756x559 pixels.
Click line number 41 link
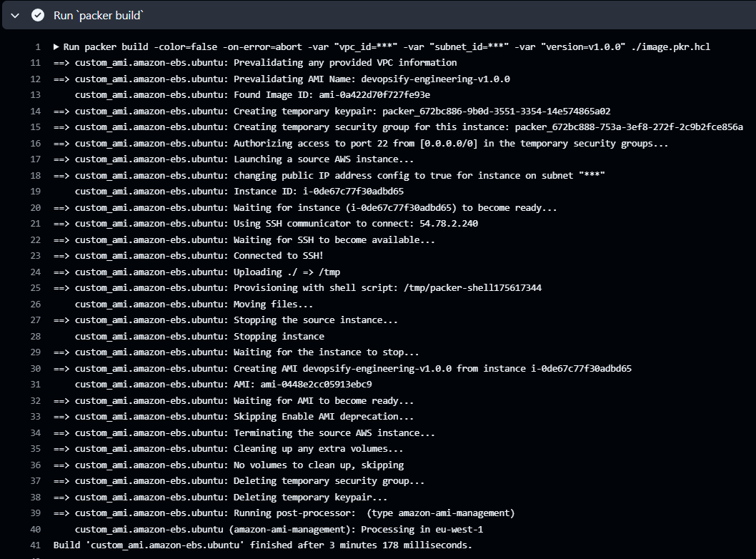click(x=35, y=545)
